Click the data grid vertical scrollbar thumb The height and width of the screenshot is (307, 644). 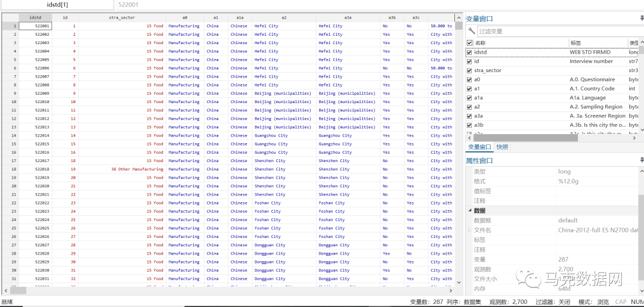tap(459, 26)
